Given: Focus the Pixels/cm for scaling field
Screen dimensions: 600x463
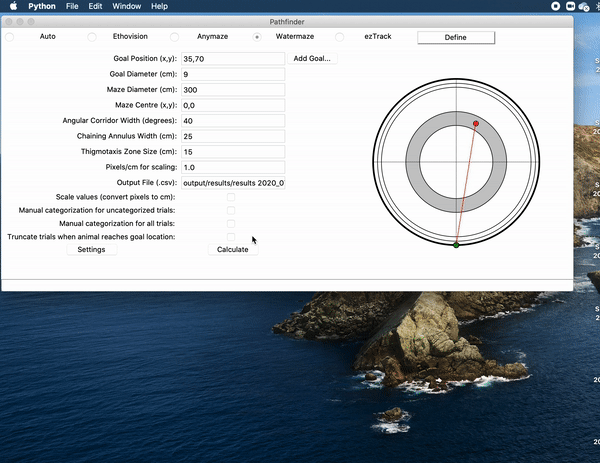Looking at the screenshot, I should [x=233, y=167].
